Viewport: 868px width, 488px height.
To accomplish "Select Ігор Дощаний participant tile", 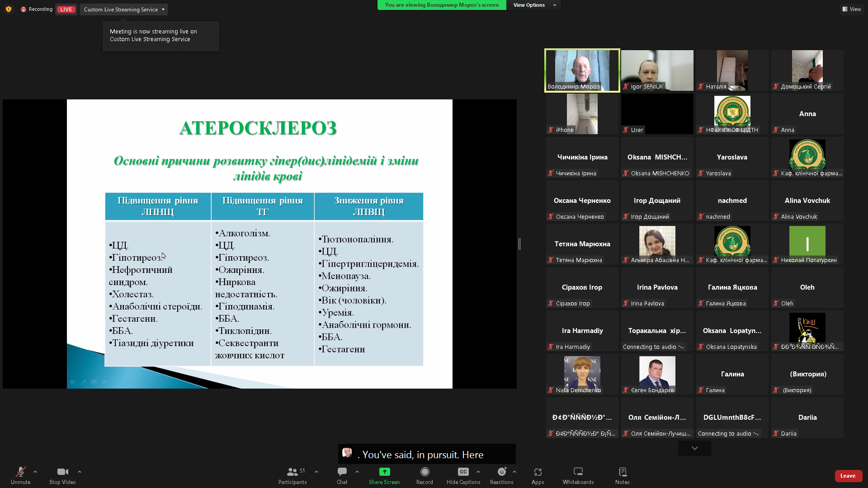I will [x=657, y=201].
